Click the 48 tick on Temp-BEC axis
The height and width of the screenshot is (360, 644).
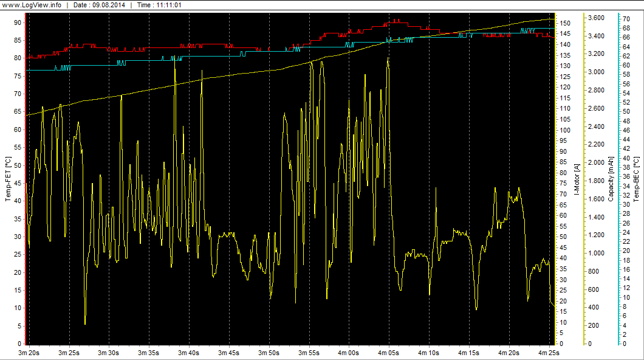[626, 121]
